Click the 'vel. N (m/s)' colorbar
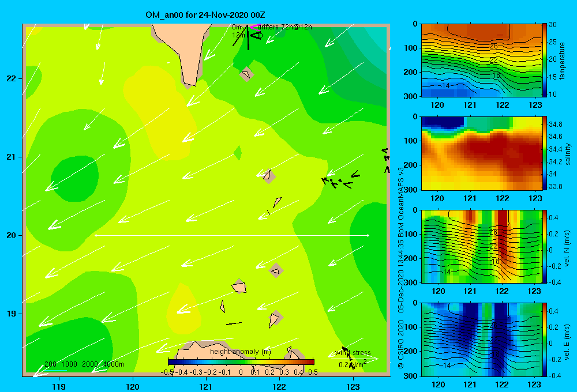The height and width of the screenshot is (392, 577). pos(545,246)
